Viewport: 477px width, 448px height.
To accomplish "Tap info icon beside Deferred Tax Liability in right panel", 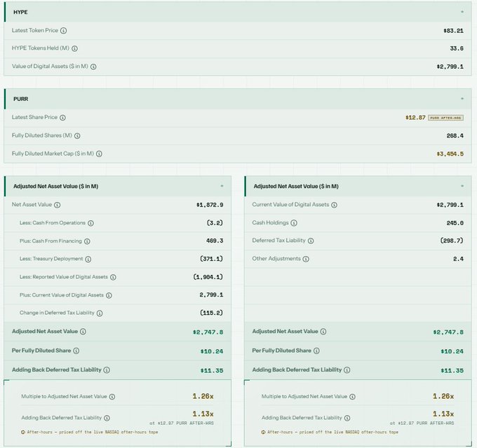I will pos(311,241).
